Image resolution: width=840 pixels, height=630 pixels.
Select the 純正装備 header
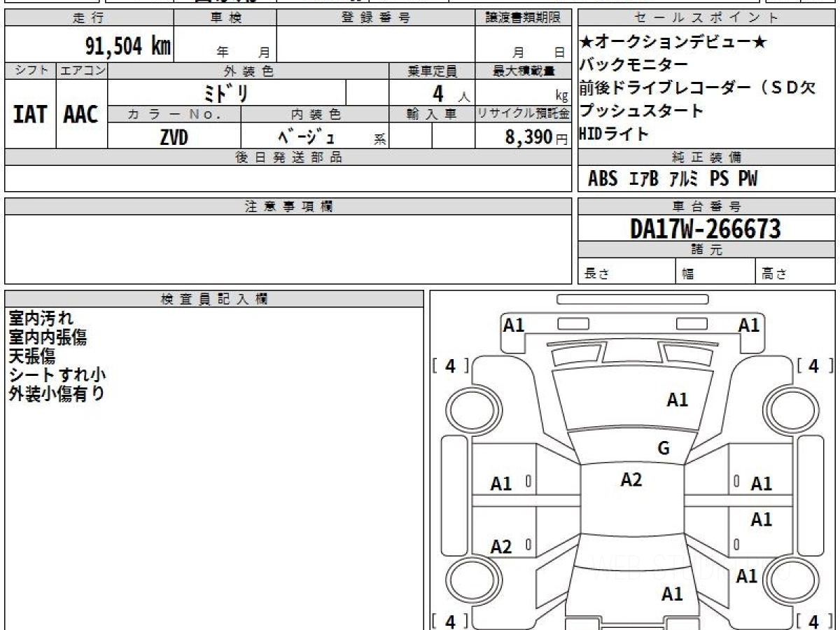707,157
